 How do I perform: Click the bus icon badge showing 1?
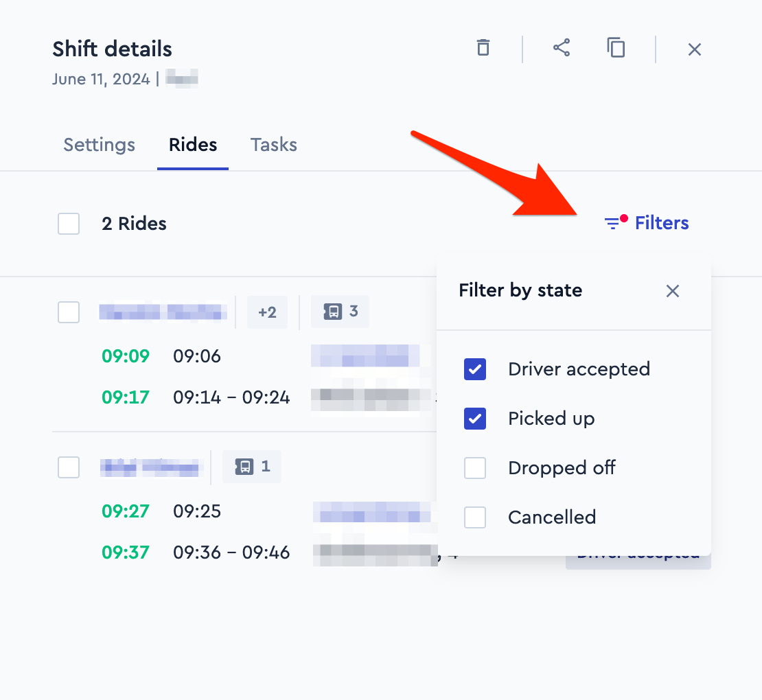[x=252, y=467]
